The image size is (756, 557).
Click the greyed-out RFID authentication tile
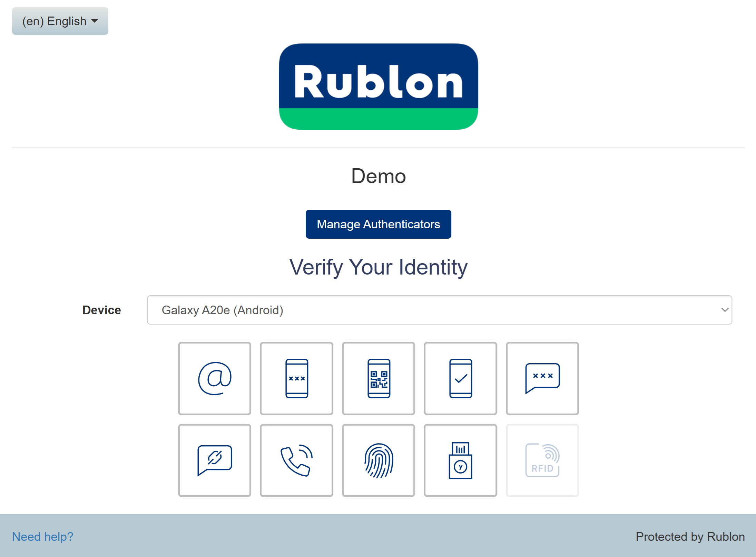point(542,460)
